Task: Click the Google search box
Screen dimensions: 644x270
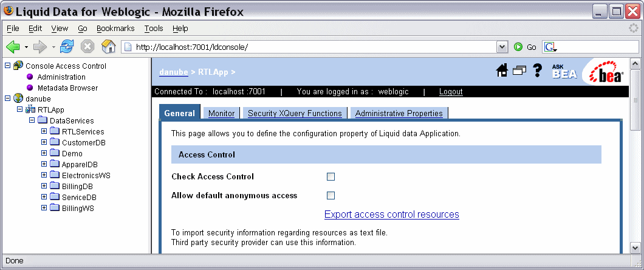Action: (x=591, y=47)
